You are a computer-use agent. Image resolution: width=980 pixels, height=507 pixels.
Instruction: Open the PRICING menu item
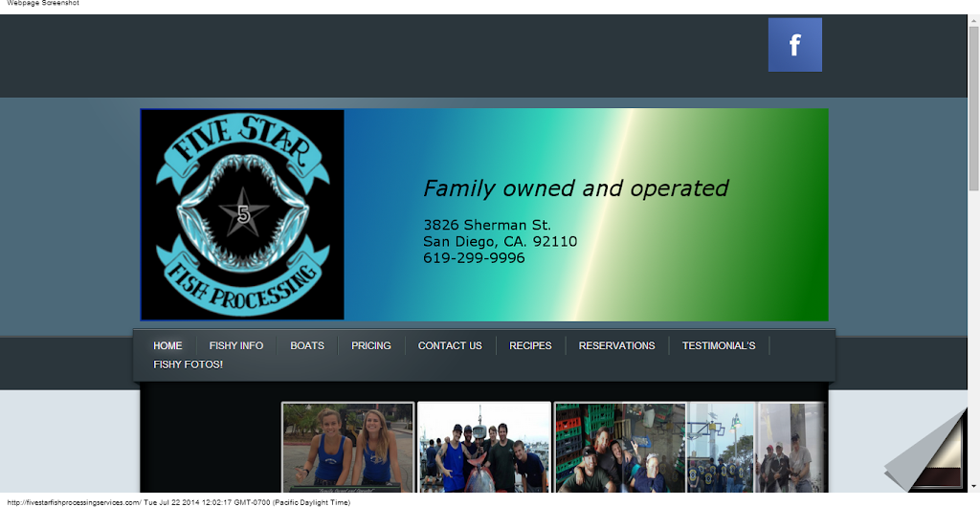pyautogui.click(x=371, y=345)
